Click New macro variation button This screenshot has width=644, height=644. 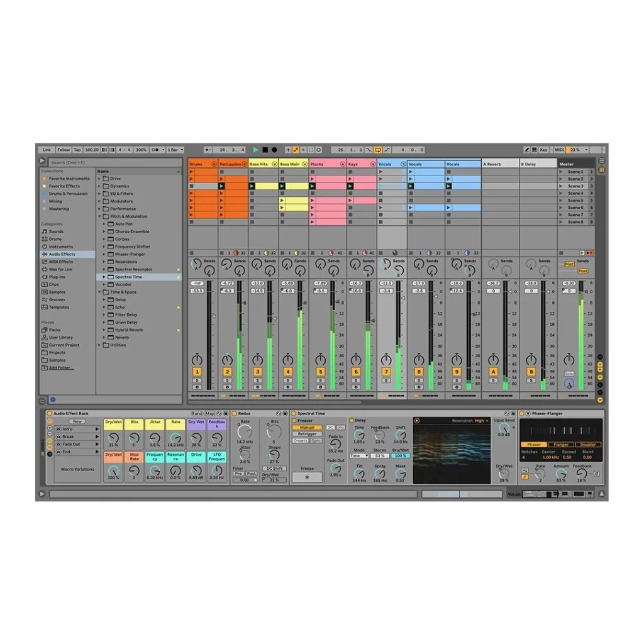tap(77, 421)
